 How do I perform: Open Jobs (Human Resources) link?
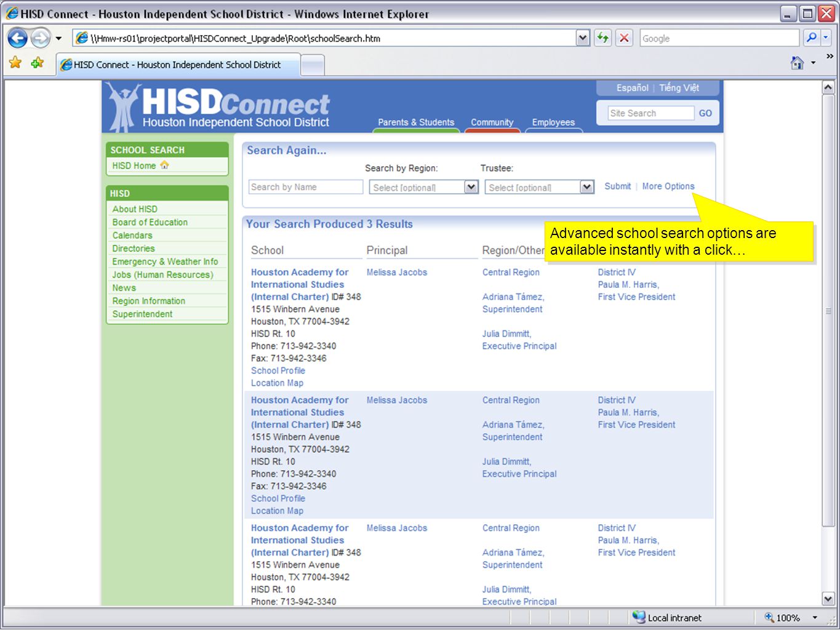click(x=162, y=274)
